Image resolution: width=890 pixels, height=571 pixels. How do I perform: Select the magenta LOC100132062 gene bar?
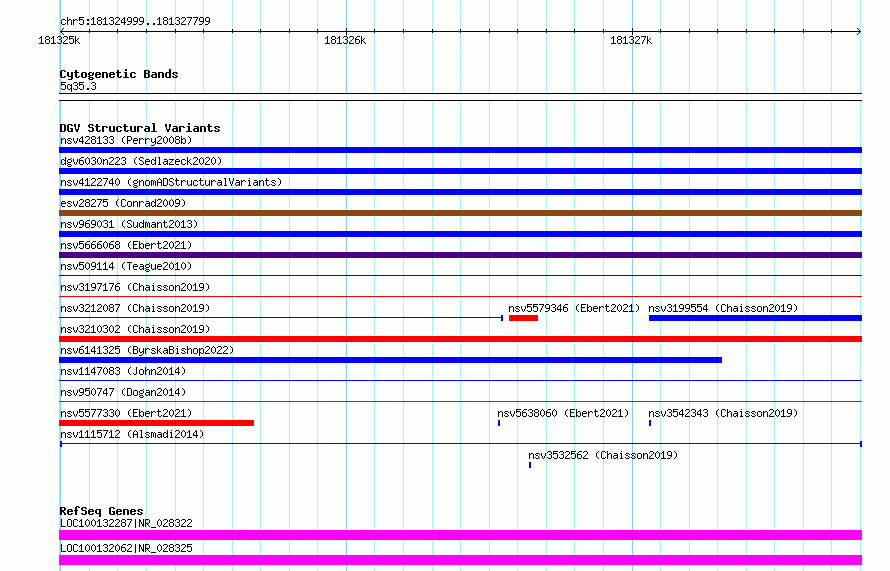460,560
